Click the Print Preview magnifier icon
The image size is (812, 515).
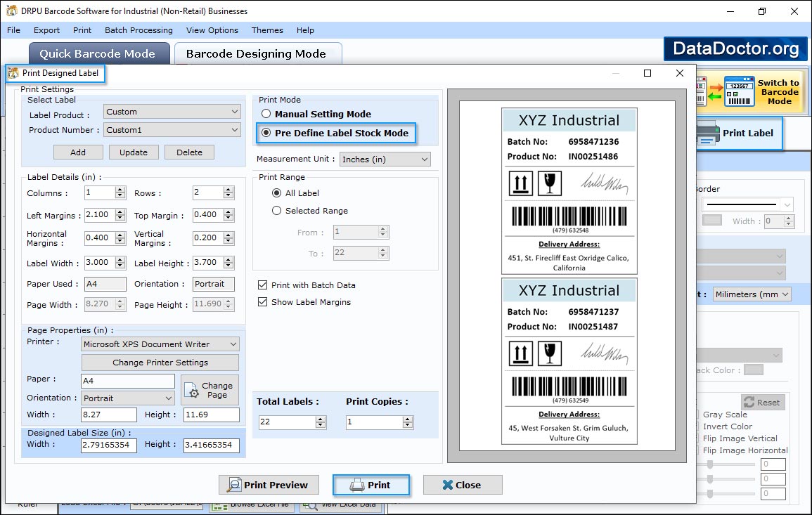pos(234,485)
